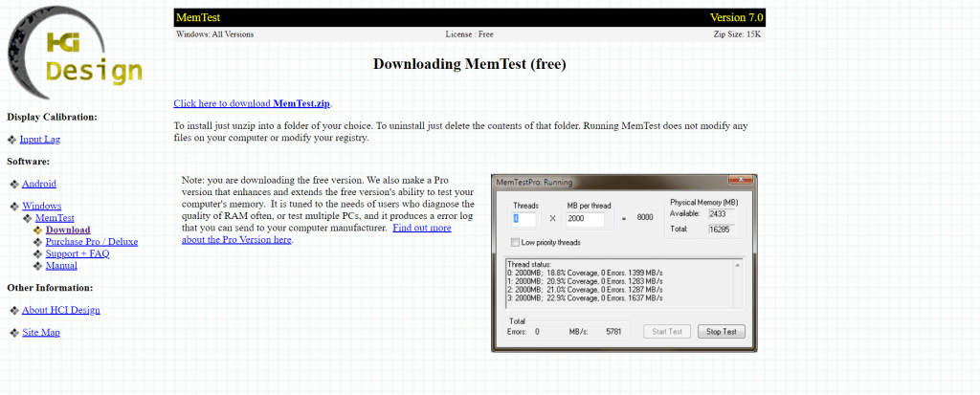This screenshot has height=395, width=980.
Task: Toggle Low priority threads checkbox in screenshot
Action: coord(515,243)
